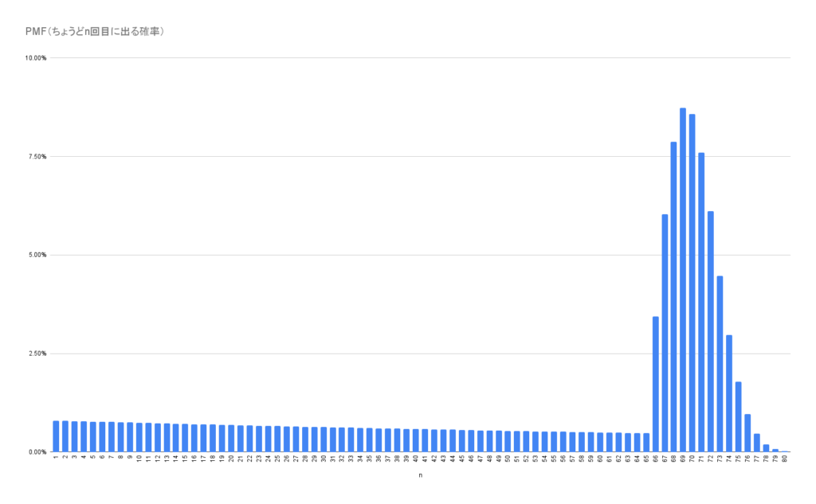816x504 pixels.
Task: Click the 7.50% y-axis label
Action: pos(38,157)
